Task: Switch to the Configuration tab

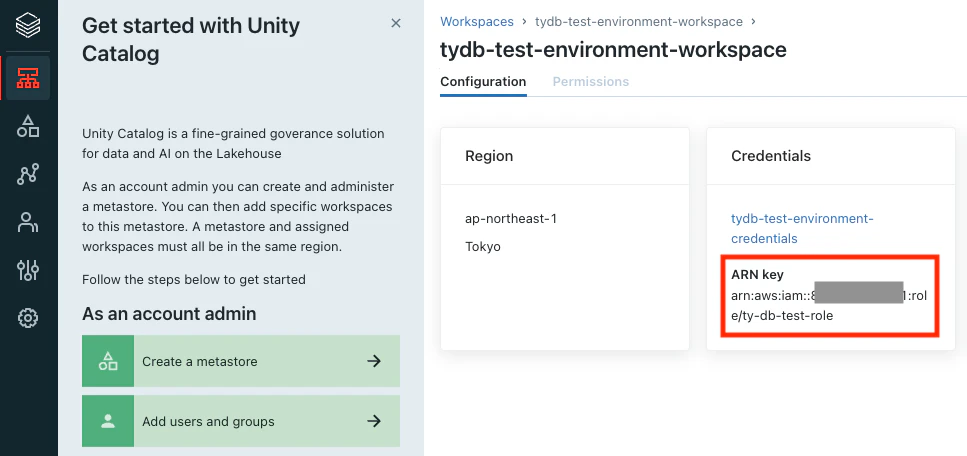Action: click(484, 81)
